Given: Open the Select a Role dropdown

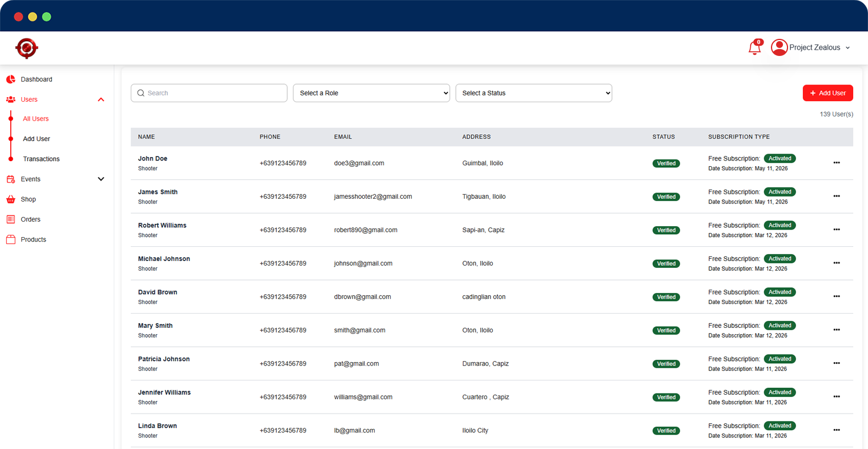Looking at the screenshot, I should click(371, 93).
